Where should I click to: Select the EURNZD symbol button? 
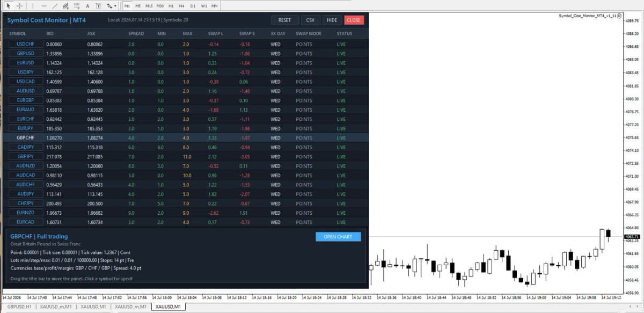click(x=25, y=213)
